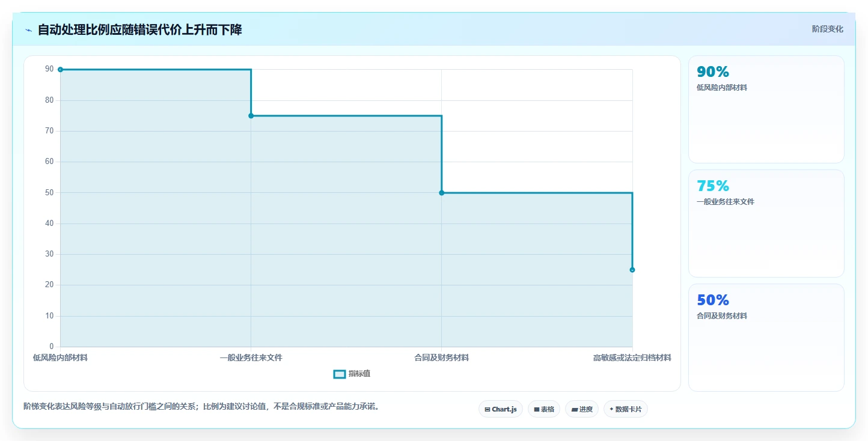This screenshot has width=868, height=441.
Task: Click the data point at value 50
Action: [x=442, y=193]
